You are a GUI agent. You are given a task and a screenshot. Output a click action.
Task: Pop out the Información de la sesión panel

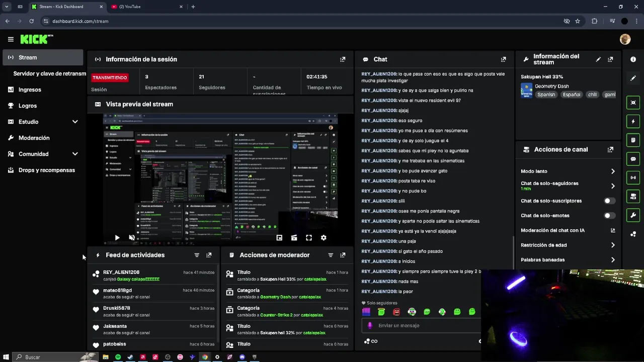[x=343, y=59]
